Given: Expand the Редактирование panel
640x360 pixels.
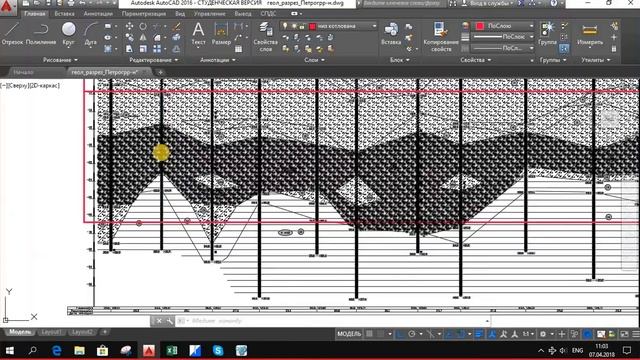Looking at the screenshot, I should tap(153, 60).
